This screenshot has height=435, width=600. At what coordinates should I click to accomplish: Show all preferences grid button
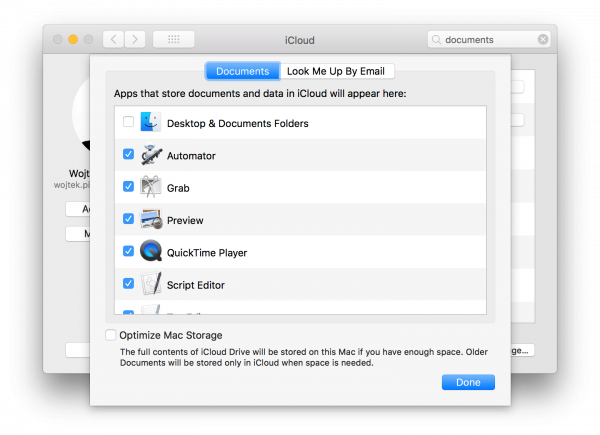(x=174, y=39)
